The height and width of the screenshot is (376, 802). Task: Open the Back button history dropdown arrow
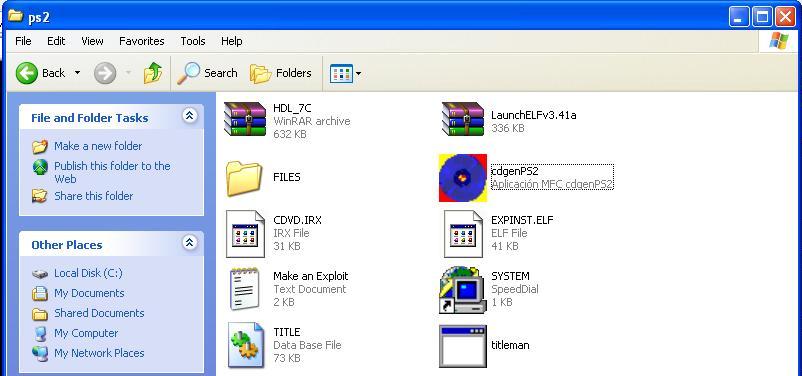pyautogui.click(x=77, y=73)
